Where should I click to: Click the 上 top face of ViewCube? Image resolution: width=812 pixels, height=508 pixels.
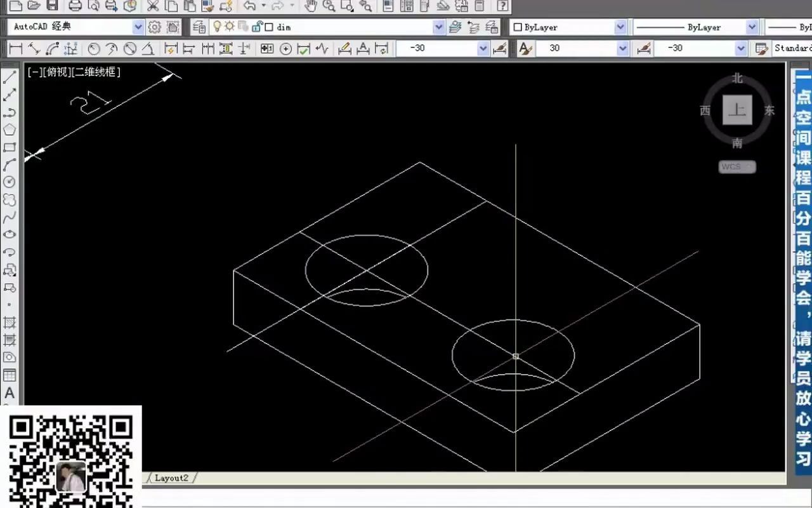coord(737,110)
